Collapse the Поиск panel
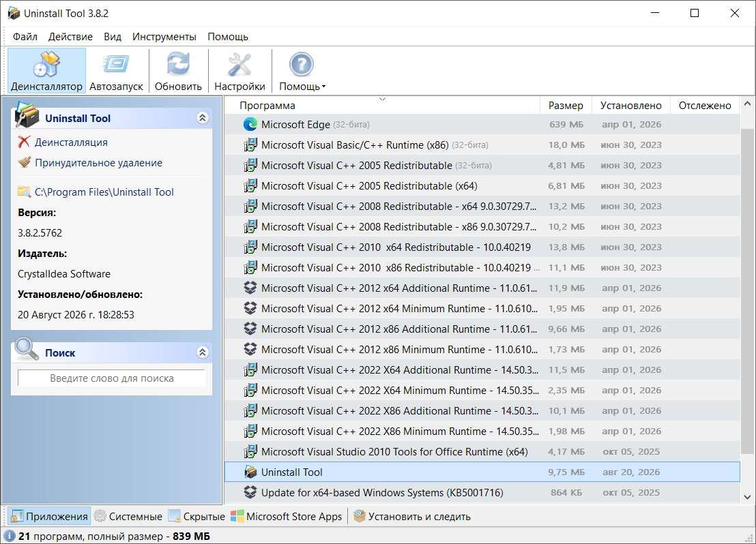Viewport: 756px width, 544px height. pos(203,352)
